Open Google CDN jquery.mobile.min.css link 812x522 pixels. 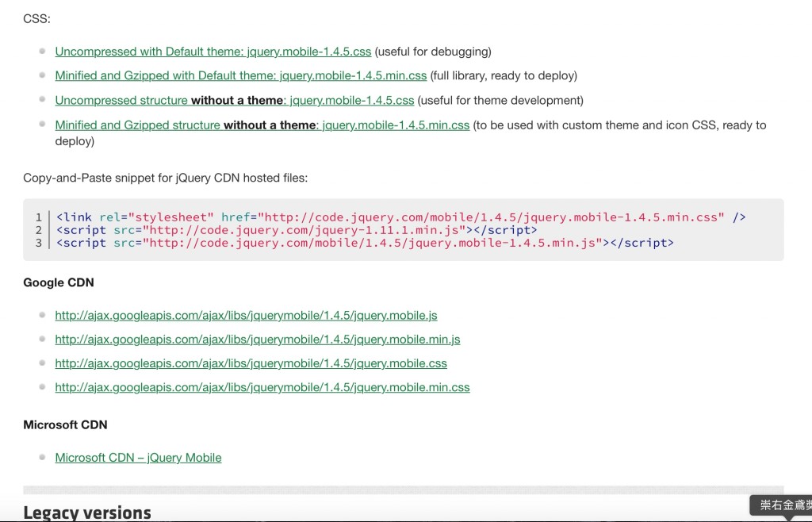[262, 387]
